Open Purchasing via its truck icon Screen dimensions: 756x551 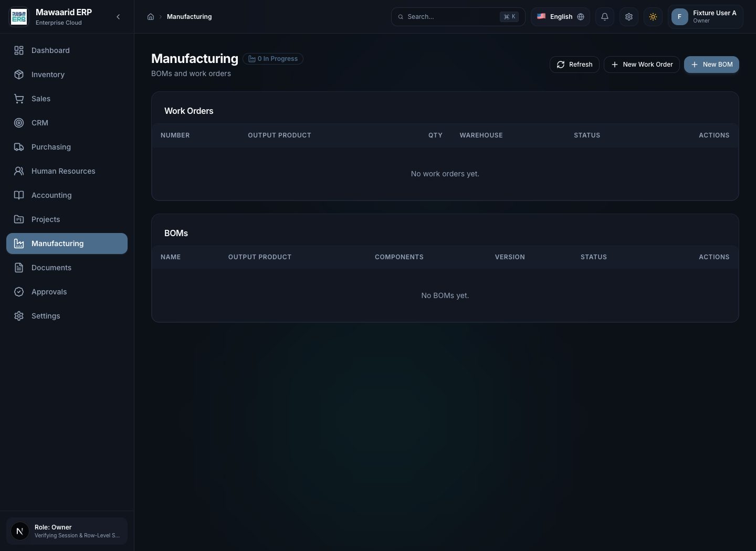(x=19, y=147)
